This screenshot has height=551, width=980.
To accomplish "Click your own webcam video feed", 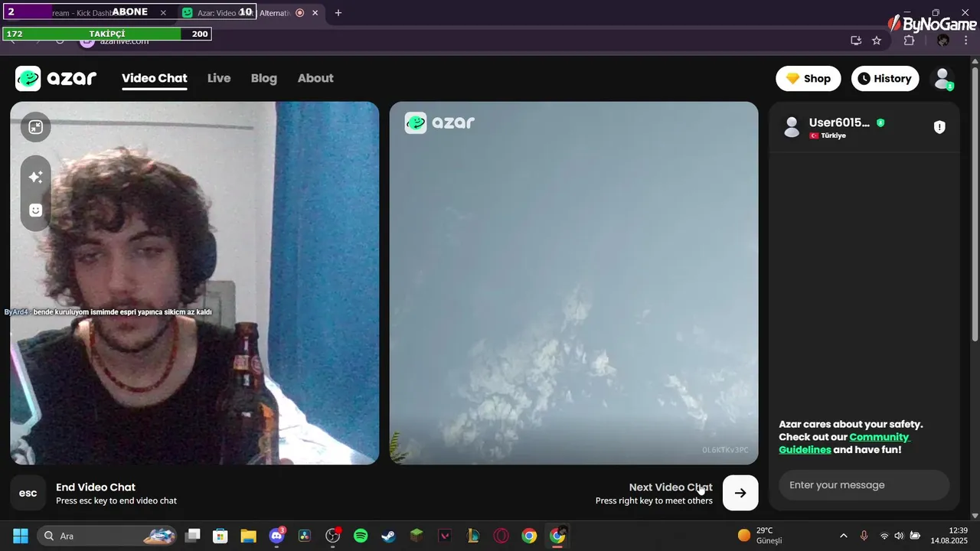I will click(x=194, y=283).
